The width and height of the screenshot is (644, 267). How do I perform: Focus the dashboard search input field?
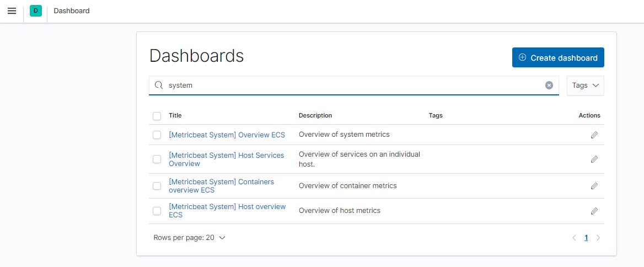353,86
